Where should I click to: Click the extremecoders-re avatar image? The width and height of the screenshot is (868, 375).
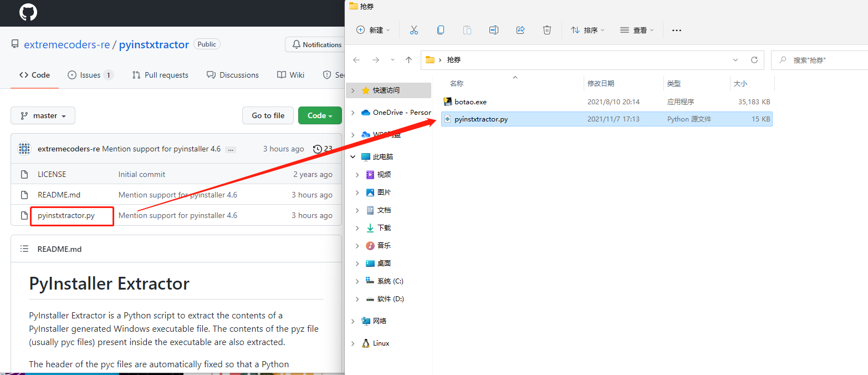point(24,149)
